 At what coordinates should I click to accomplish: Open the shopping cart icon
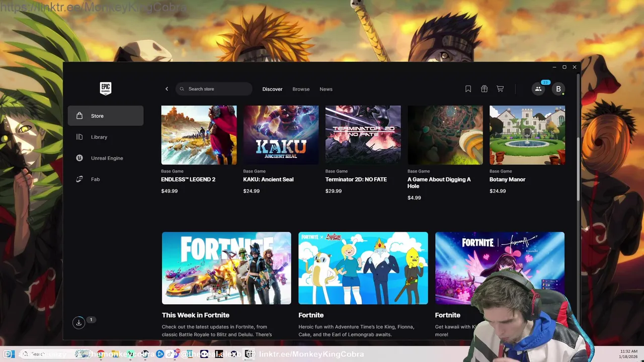(x=500, y=89)
